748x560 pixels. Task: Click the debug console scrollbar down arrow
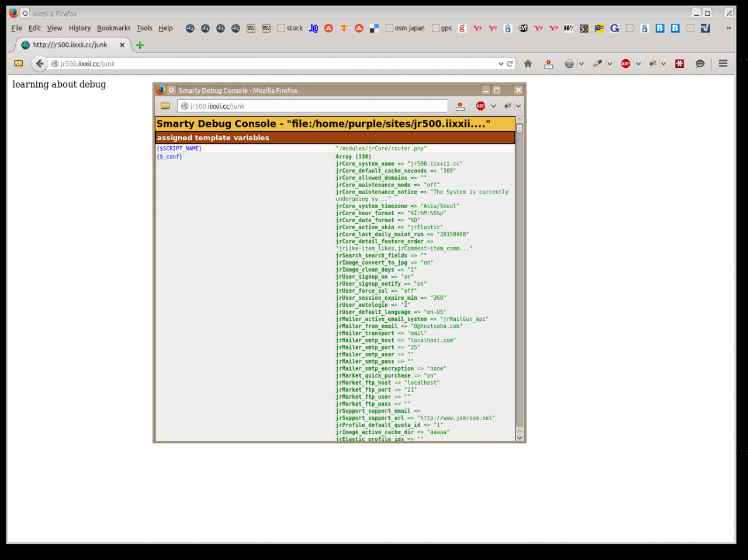(519, 437)
